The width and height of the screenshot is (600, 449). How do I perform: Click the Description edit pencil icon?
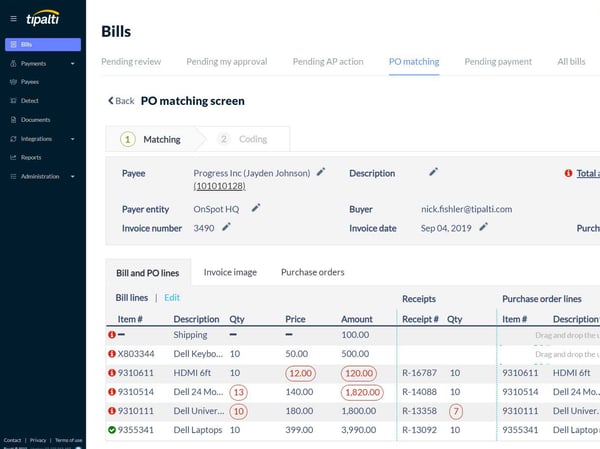click(x=434, y=172)
